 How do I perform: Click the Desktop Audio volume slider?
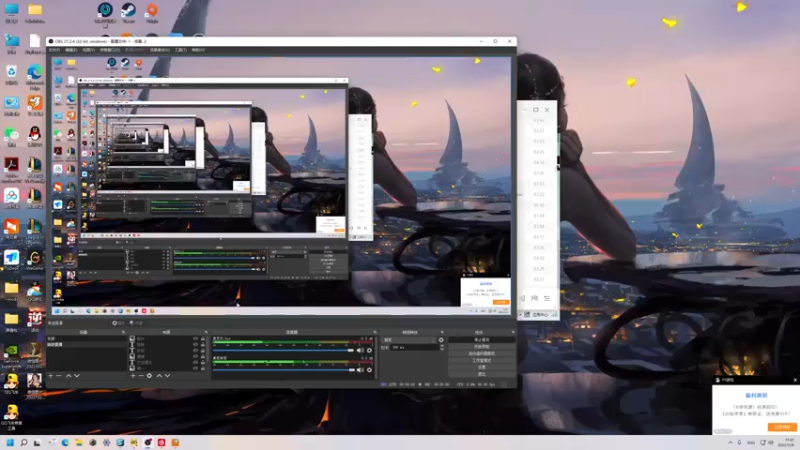283,370
